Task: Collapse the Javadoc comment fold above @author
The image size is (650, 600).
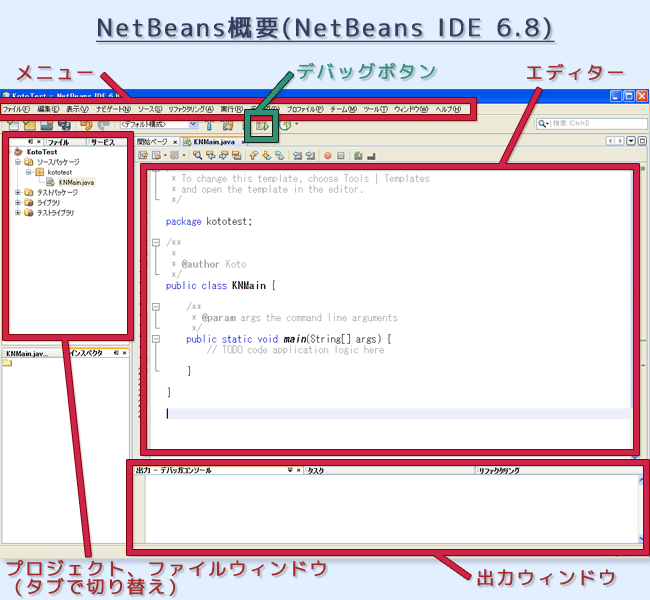Action: (x=156, y=241)
